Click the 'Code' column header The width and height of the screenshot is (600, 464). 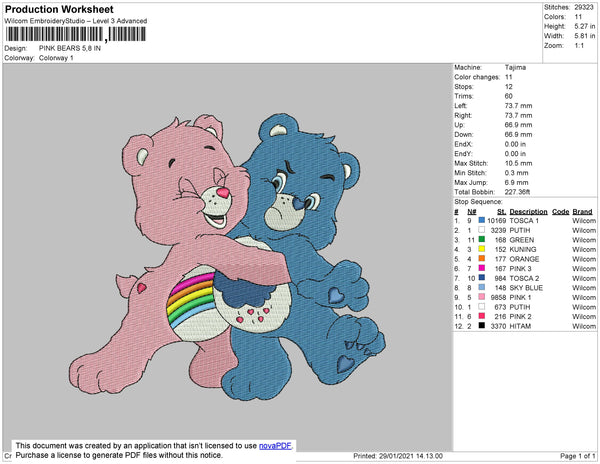[561, 212]
